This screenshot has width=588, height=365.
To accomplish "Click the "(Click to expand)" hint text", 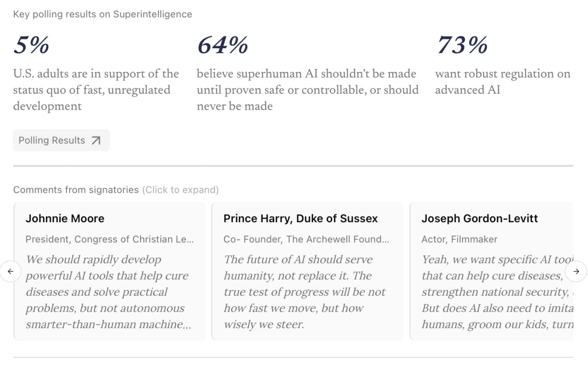I will (180, 190).
